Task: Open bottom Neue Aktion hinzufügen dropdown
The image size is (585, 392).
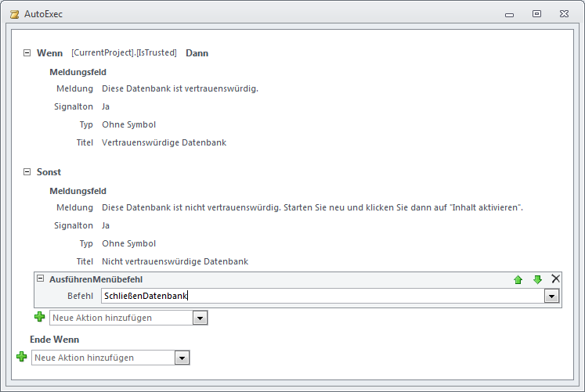Action: pos(182,358)
